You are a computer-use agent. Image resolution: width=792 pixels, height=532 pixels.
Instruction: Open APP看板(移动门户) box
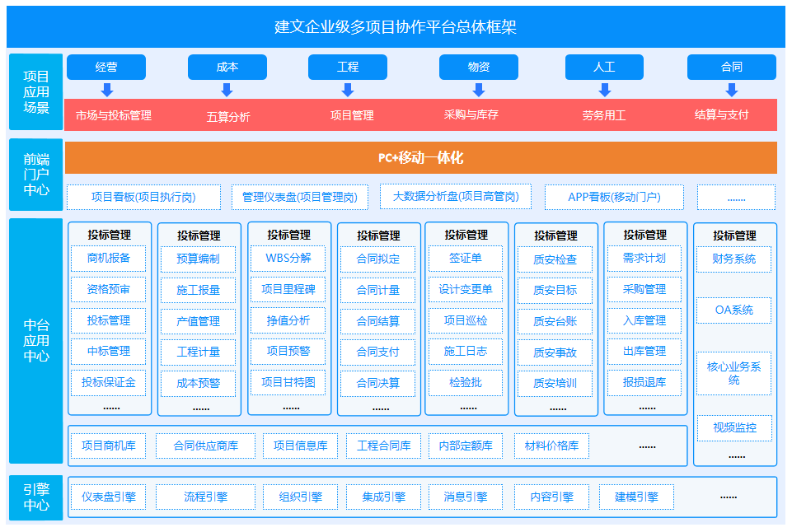click(614, 197)
